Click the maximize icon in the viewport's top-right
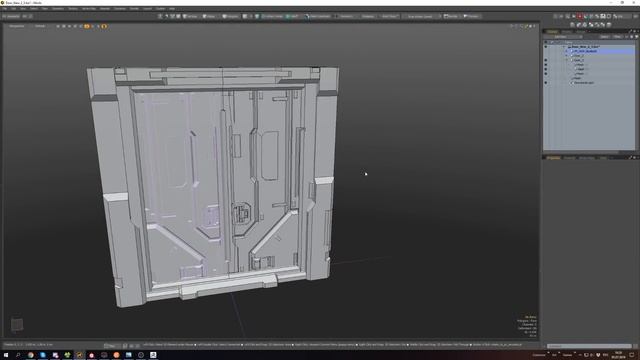The image size is (640, 360). 529,26
